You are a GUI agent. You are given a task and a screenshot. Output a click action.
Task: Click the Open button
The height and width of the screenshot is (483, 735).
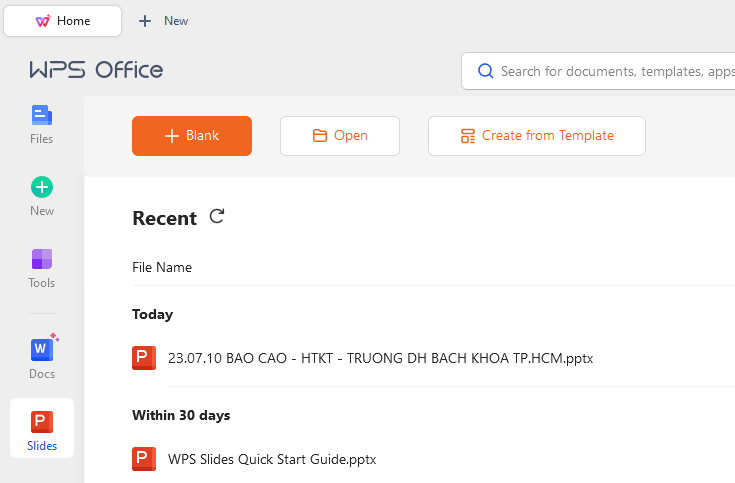pyautogui.click(x=340, y=136)
